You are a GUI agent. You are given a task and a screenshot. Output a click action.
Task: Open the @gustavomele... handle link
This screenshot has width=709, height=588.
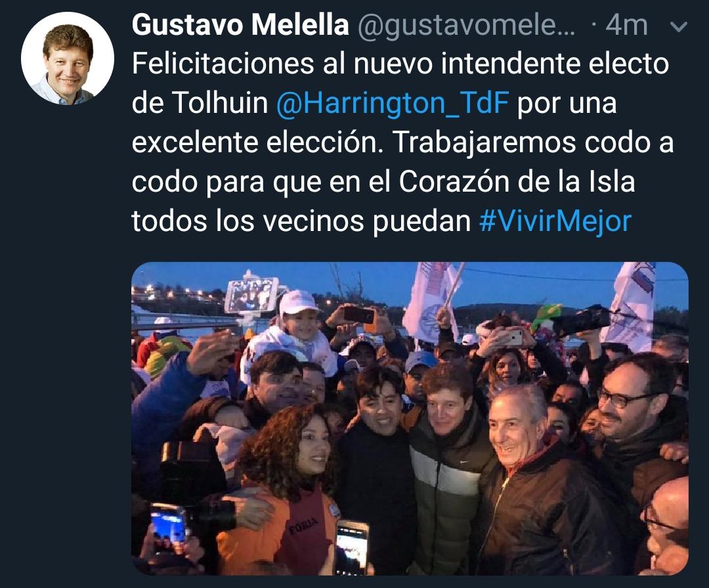(x=466, y=26)
